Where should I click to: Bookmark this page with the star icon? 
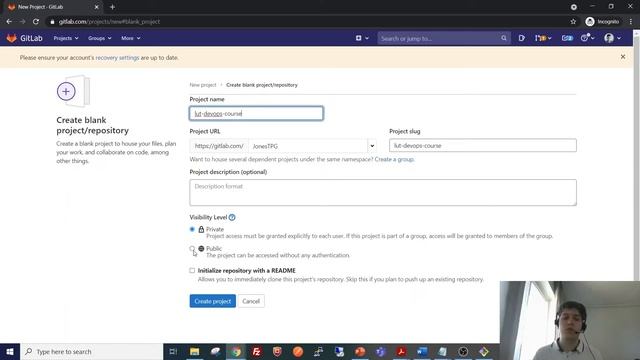tap(573, 22)
